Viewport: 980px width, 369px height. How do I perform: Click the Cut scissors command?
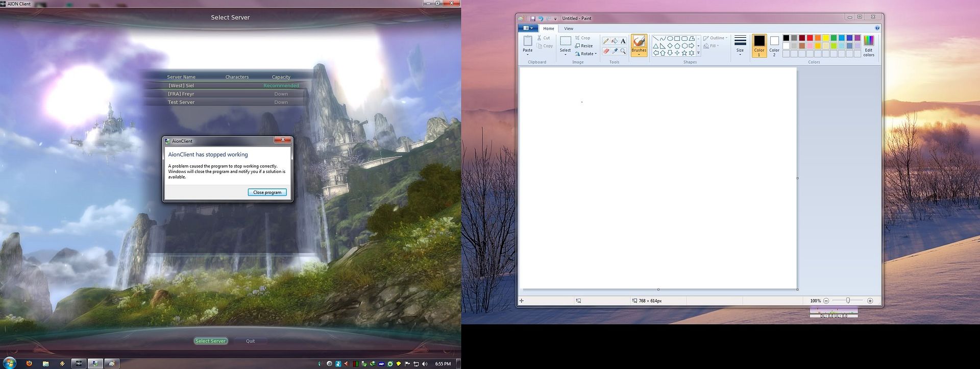[544, 38]
